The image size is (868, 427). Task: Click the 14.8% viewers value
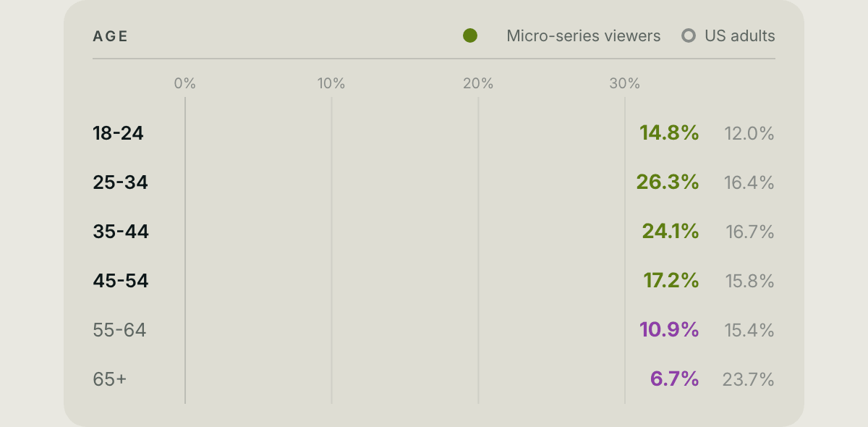pos(669,133)
